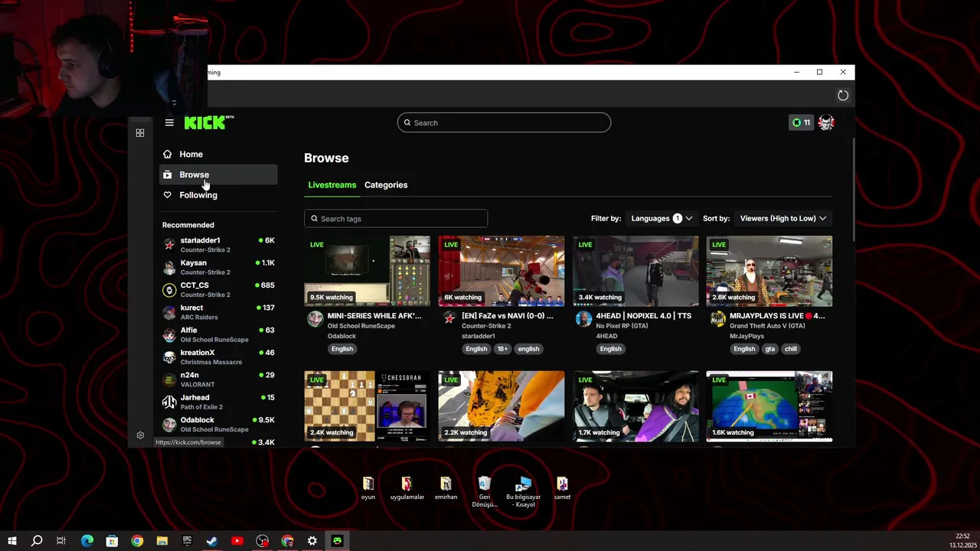Open the 3.4K watching NoPixel thumbnail

[635, 271]
